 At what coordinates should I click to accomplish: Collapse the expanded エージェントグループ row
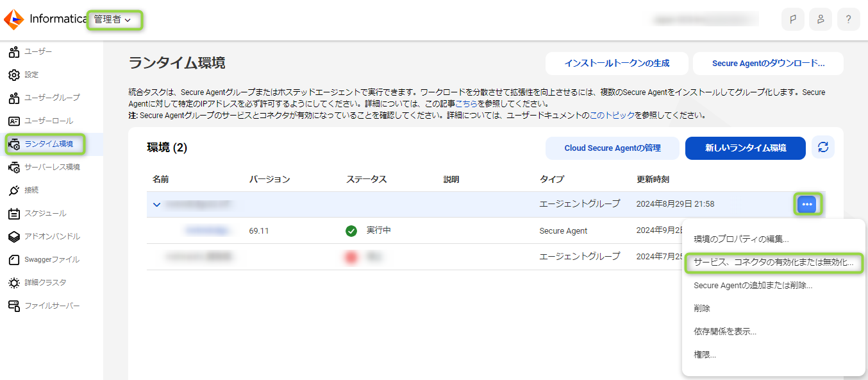coord(157,203)
